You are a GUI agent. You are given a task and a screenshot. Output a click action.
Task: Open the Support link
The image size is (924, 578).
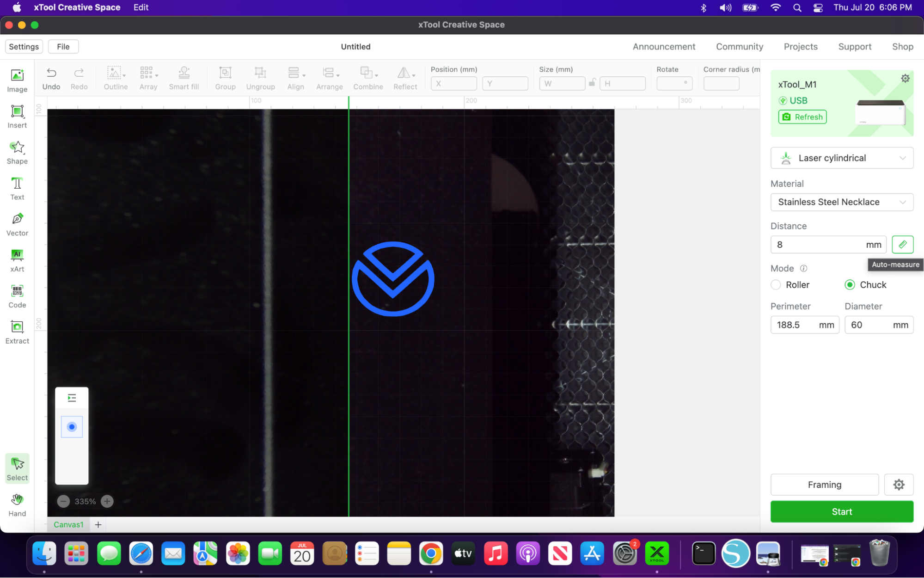click(x=855, y=47)
